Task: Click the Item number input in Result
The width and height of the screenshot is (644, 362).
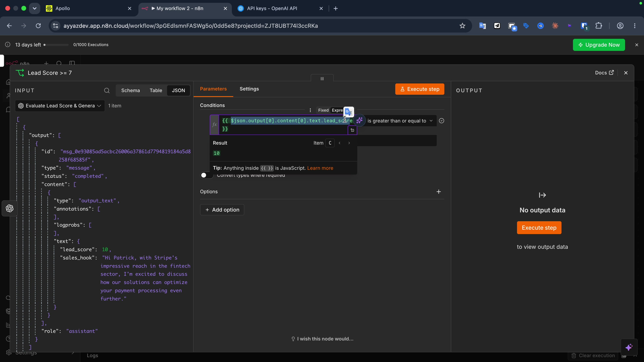Action: point(330,143)
